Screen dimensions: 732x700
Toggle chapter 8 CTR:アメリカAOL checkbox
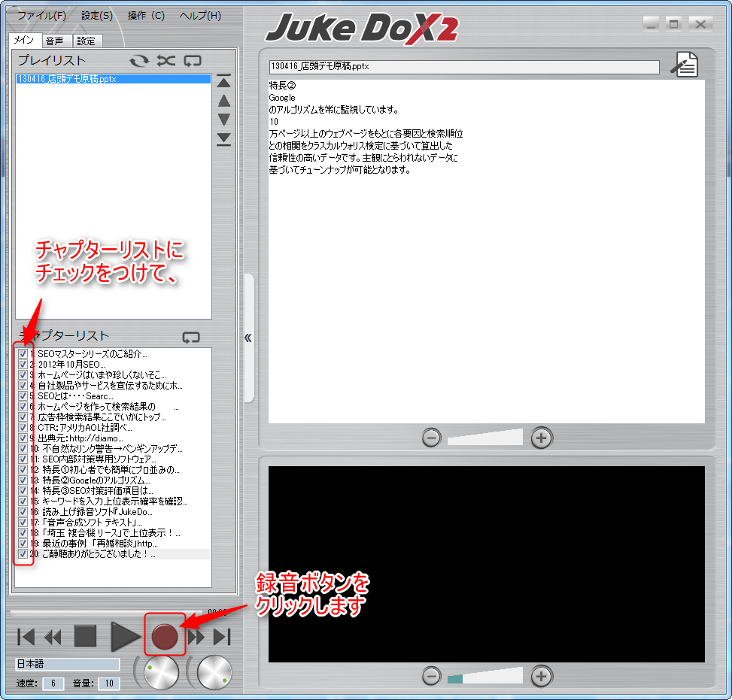coord(23,428)
